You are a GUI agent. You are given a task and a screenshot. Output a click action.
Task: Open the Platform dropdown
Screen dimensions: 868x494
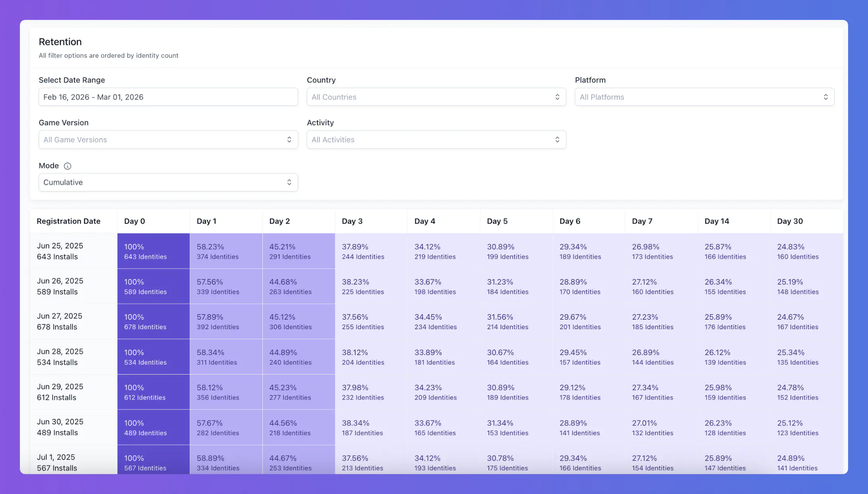(x=705, y=97)
